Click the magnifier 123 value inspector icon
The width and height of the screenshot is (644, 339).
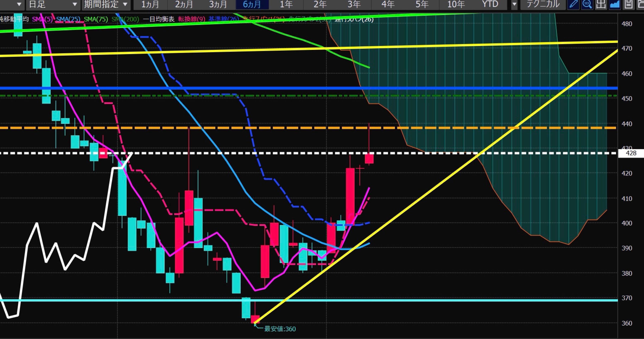(587, 4)
